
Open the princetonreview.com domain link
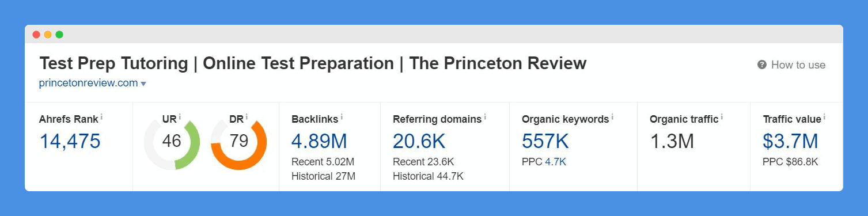point(88,83)
